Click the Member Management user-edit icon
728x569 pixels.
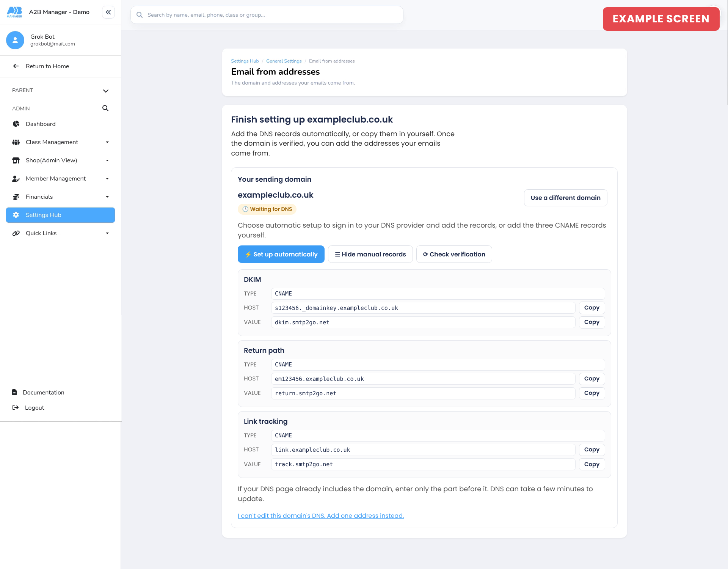tap(16, 179)
